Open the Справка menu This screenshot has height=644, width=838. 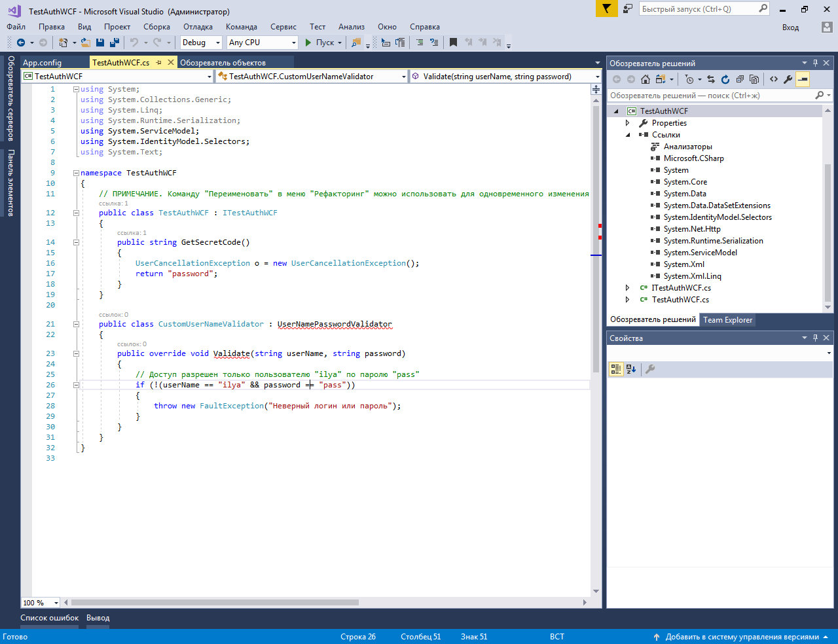point(425,27)
